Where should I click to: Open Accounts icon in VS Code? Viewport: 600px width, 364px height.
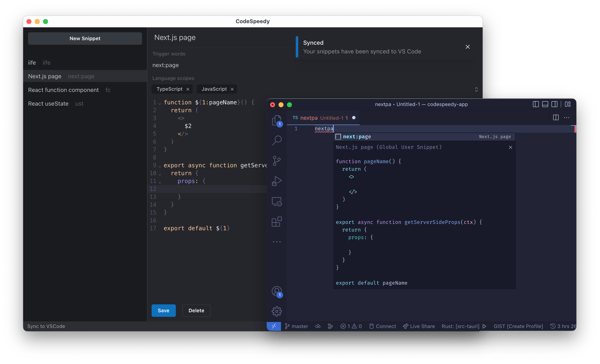277,291
